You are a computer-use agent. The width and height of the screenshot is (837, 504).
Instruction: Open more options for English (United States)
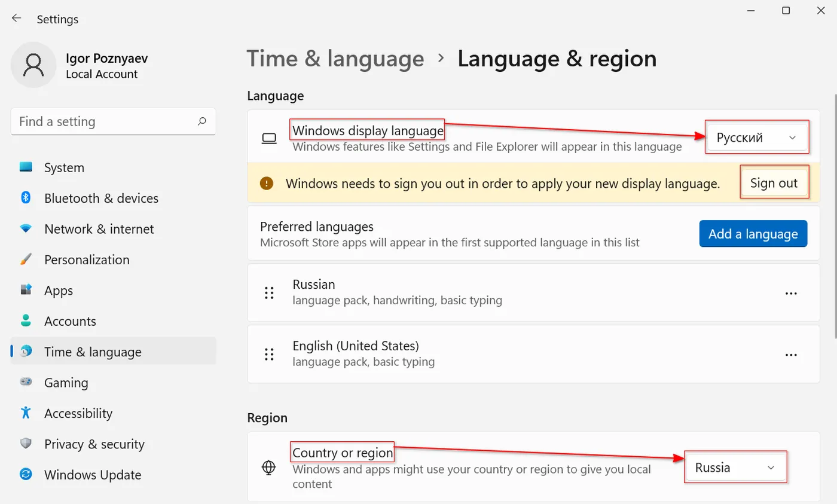791,354
